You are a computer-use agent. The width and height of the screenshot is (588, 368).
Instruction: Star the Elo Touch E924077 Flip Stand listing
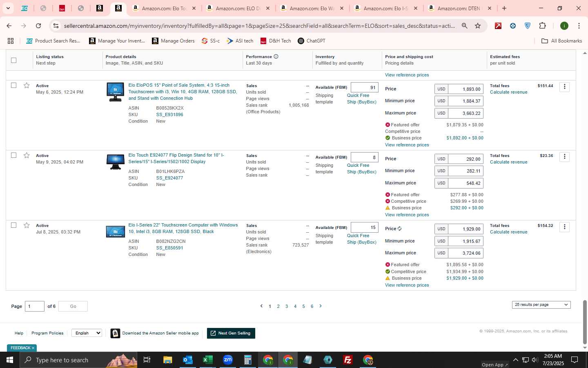(27, 155)
